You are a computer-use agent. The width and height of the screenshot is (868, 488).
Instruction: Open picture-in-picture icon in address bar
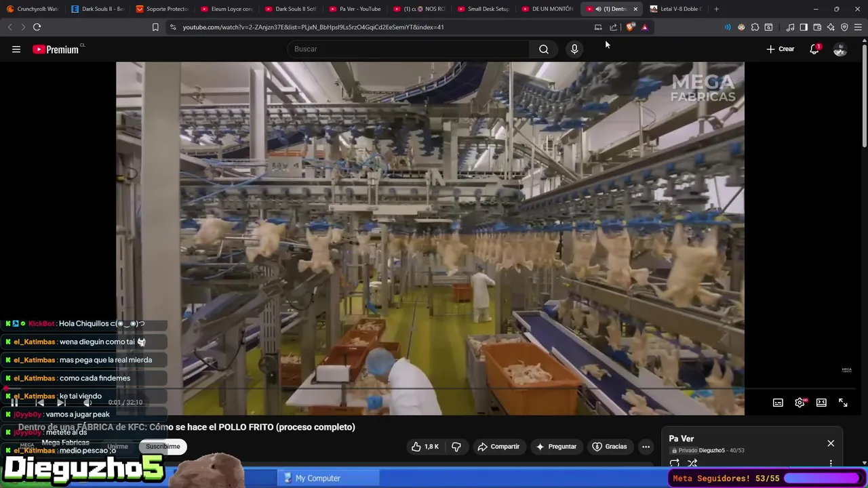tap(598, 27)
